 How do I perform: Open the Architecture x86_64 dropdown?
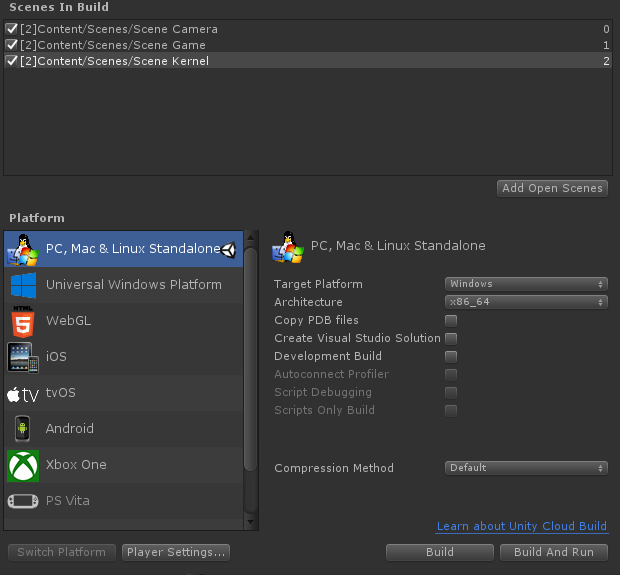coord(526,302)
